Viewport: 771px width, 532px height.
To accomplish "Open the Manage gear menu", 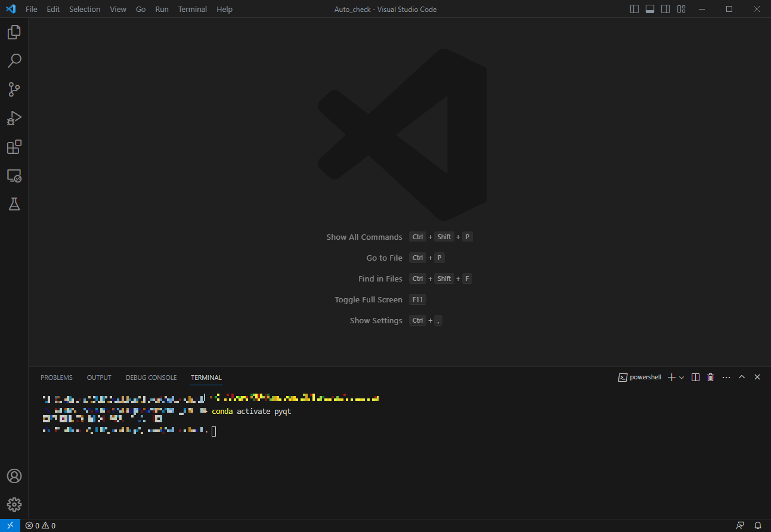I will click(x=14, y=505).
